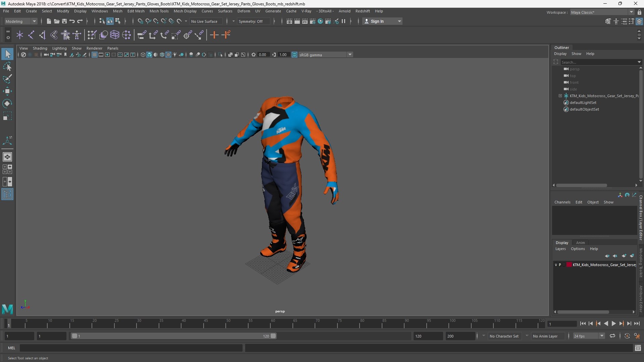The image size is (644, 362).
Task: Go to start of playback range
Action: 583,323
